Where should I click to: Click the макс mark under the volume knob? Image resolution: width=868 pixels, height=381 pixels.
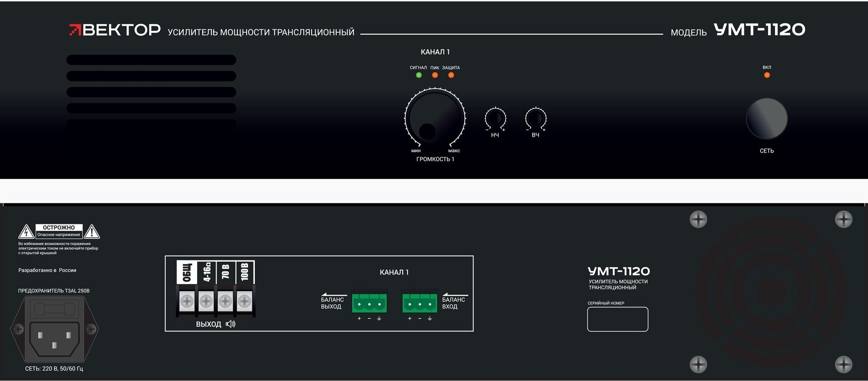point(454,151)
